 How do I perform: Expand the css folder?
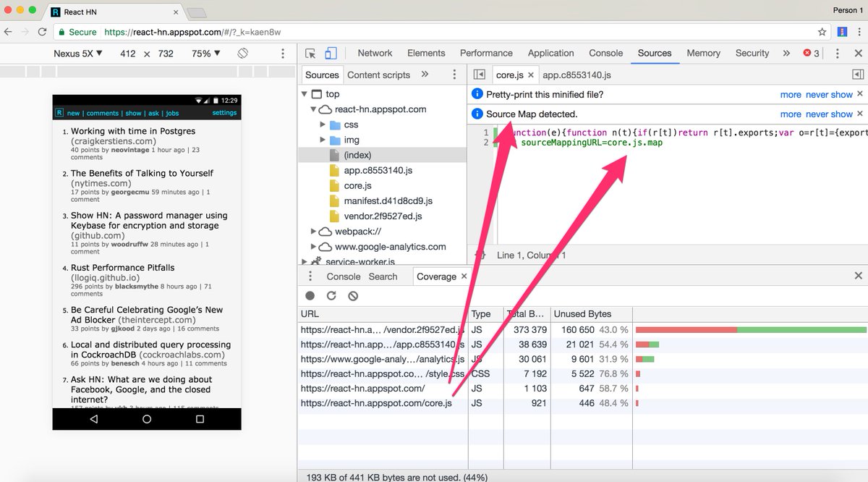click(323, 124)
